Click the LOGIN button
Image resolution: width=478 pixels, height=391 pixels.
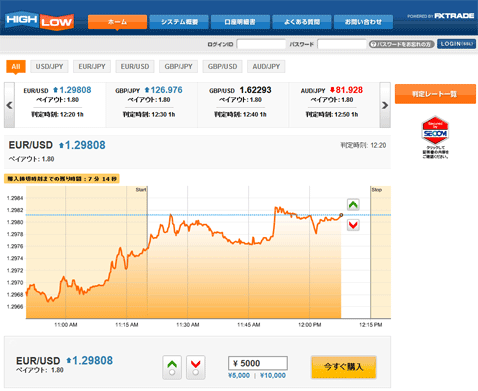tap(456, 44)
